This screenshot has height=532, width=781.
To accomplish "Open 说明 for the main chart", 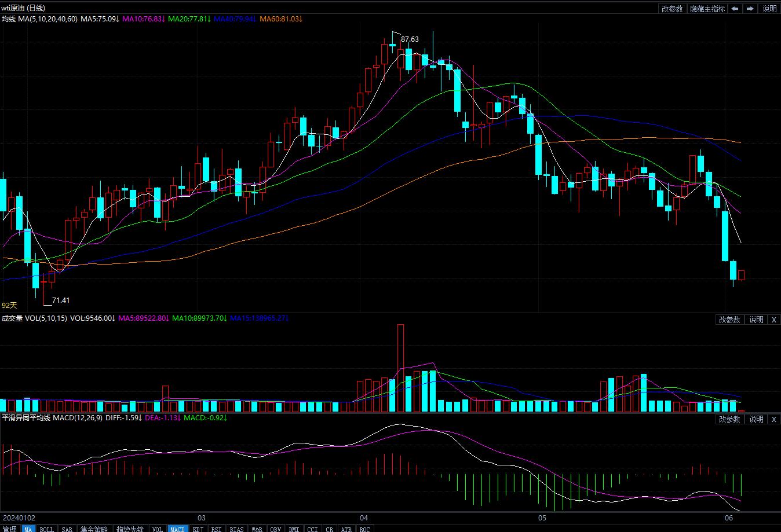I will [769, 9].
